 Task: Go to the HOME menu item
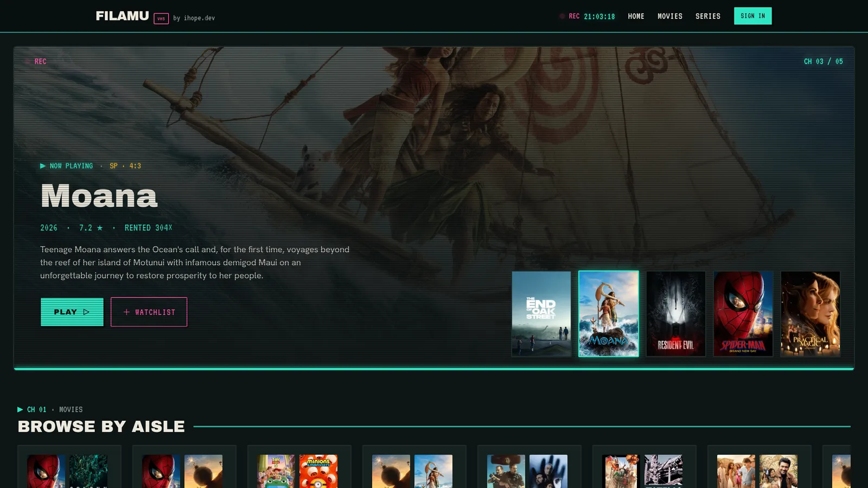(636, 16)
